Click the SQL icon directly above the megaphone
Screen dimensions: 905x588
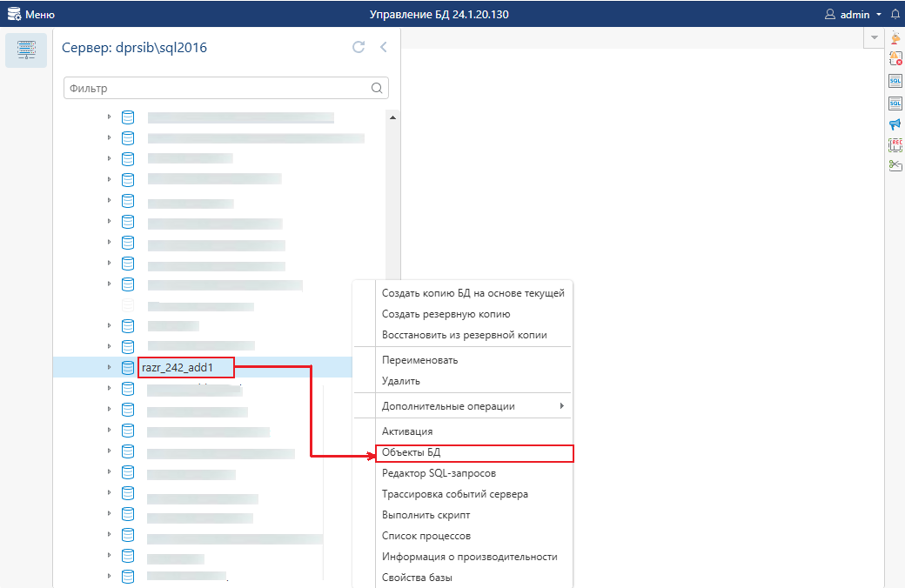point(895,104)
